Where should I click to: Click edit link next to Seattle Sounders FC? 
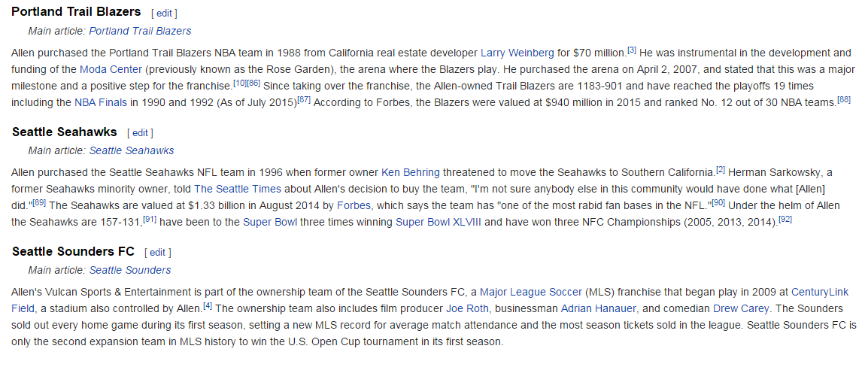(x=158, y=253)
